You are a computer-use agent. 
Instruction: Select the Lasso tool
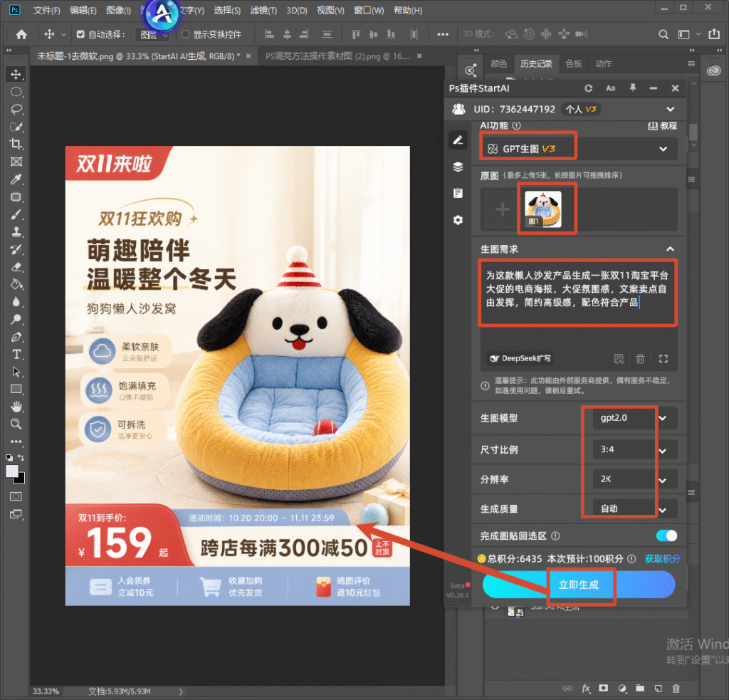coord(16,109)
